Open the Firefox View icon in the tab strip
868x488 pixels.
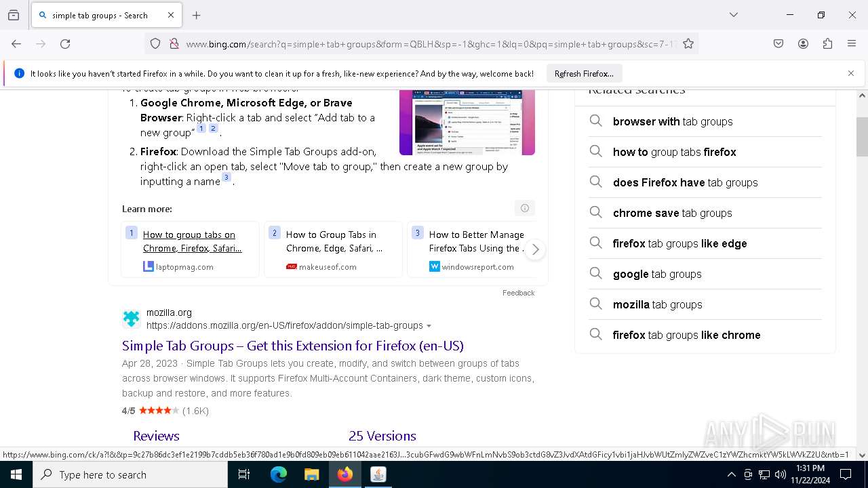point(14,15)
